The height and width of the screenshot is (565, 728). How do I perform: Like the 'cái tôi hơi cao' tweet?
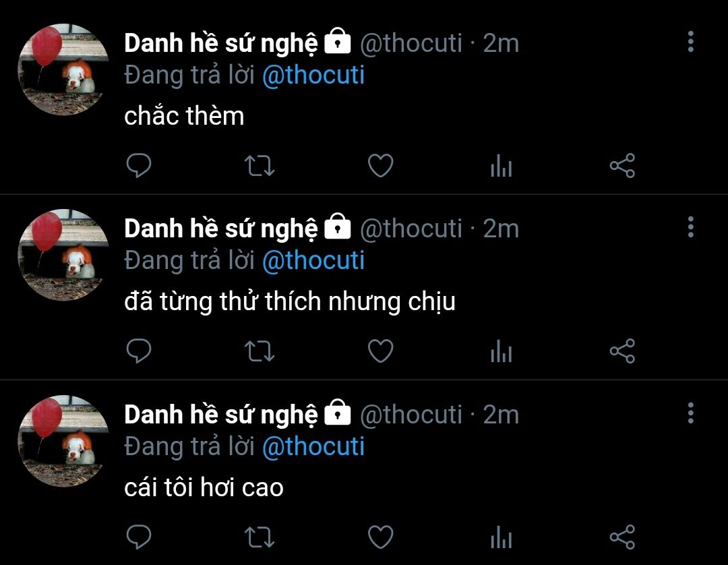pyautogui.click(x=381, y=537)
